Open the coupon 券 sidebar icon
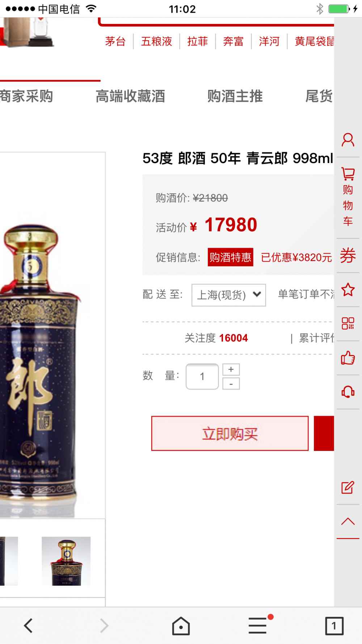Image resolution: width=362 pixels, height=644 pixels. (x=348, y=256)
